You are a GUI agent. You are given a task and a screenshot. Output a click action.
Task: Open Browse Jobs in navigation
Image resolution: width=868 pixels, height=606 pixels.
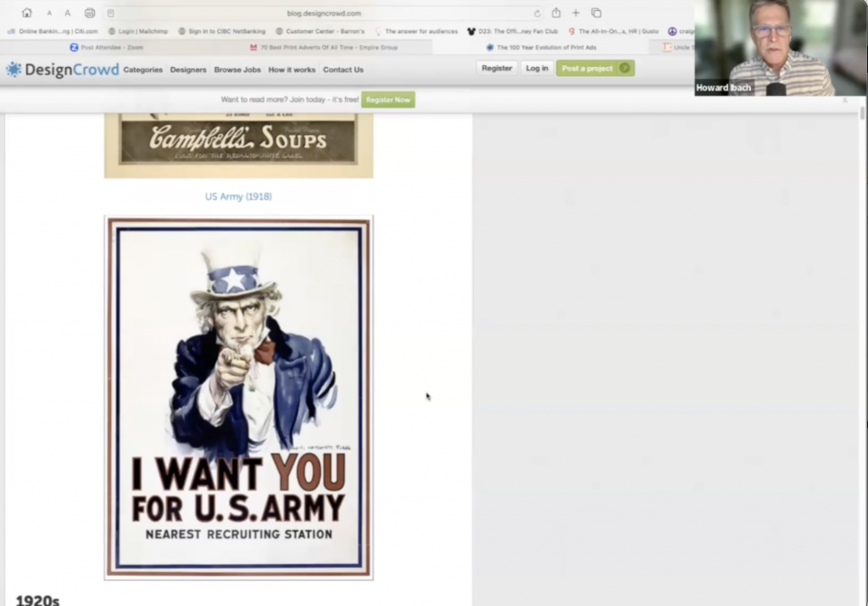click(x=237, y=69)
